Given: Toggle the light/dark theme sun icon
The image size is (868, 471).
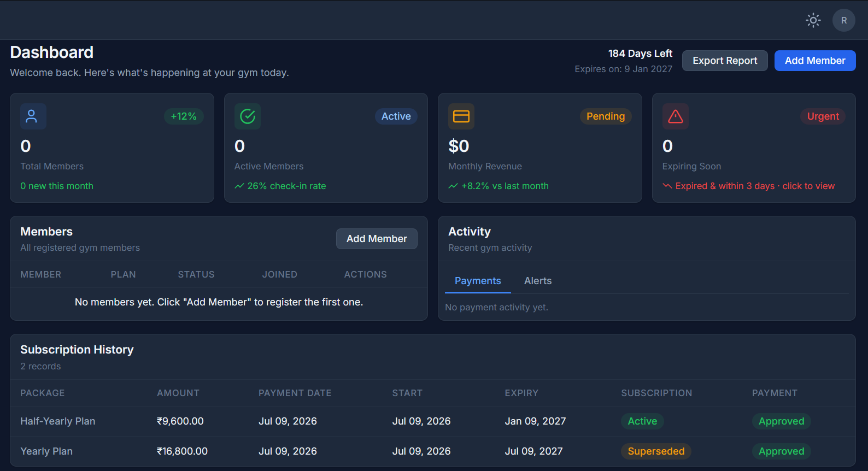Looking at the screenshot, I should coord(813,20).
